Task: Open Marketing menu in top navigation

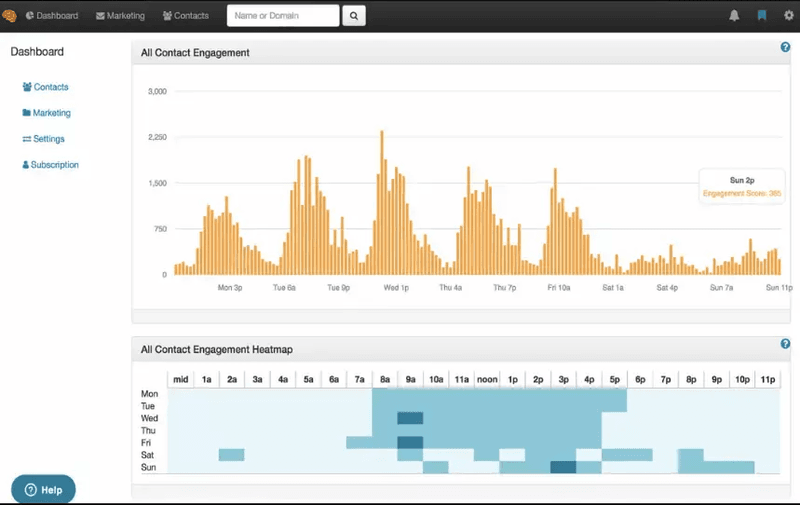Action: (x=120, y=16)
